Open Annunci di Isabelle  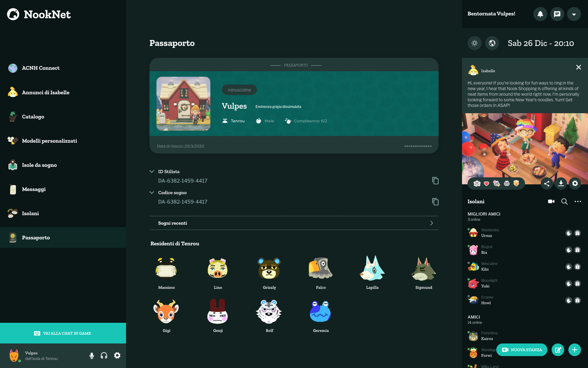tap(63, 93)
